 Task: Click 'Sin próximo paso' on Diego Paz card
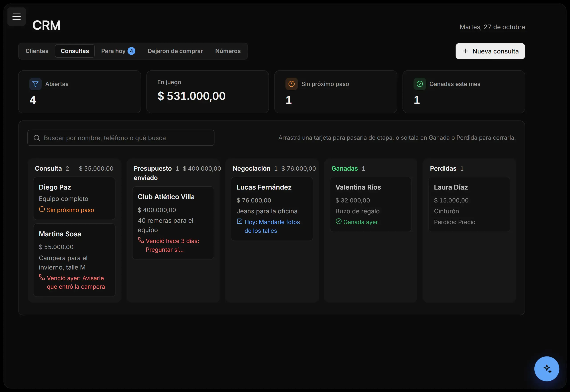[70, 210]
